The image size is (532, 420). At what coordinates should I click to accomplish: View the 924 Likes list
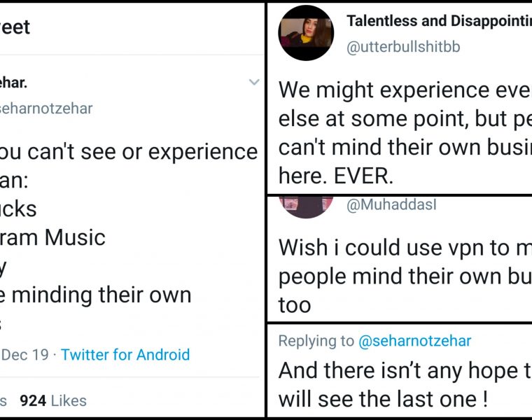[x=53, y=400]
